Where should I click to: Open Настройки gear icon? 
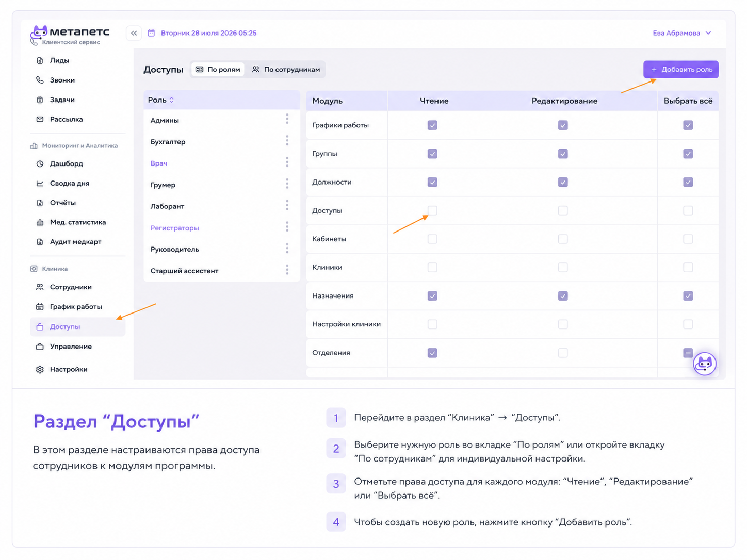pyautogui.click(x=40, y=369)
